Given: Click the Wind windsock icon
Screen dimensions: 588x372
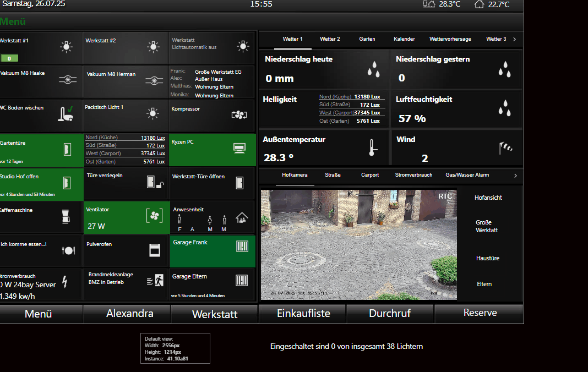Looking at the screenshot, I should [x=505, y=148].
